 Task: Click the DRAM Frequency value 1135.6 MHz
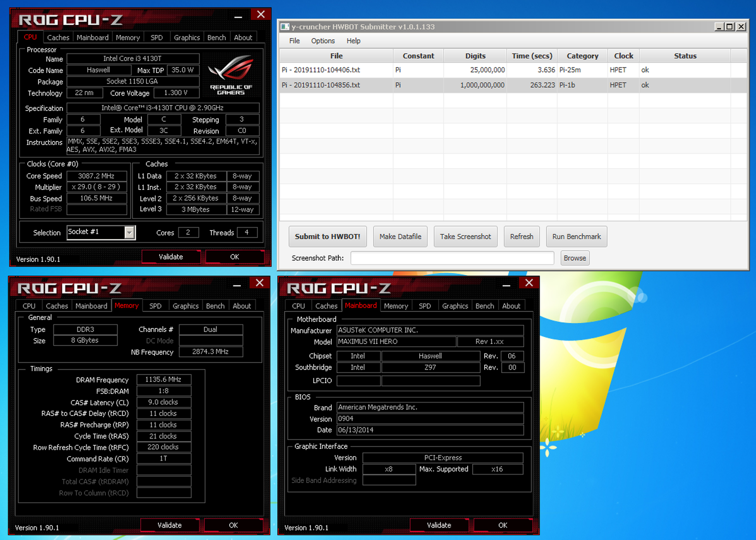click(163, 379)
